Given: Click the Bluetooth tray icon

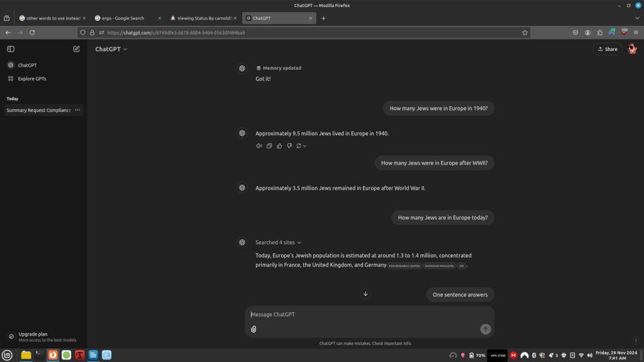Looking at the screenshot, I should (x=534, y=356).
